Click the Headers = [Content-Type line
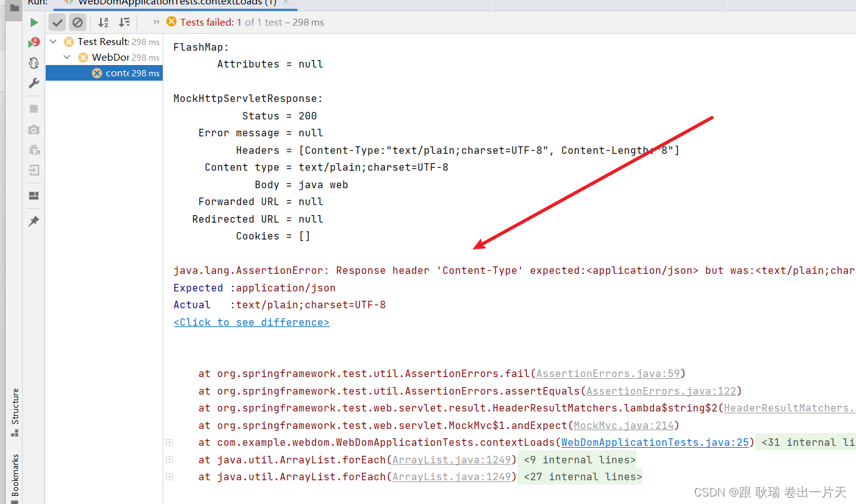 pos(458,151)
